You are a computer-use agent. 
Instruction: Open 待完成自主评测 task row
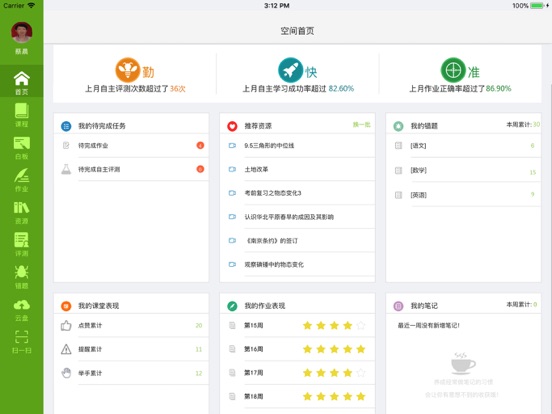[131, 169]
